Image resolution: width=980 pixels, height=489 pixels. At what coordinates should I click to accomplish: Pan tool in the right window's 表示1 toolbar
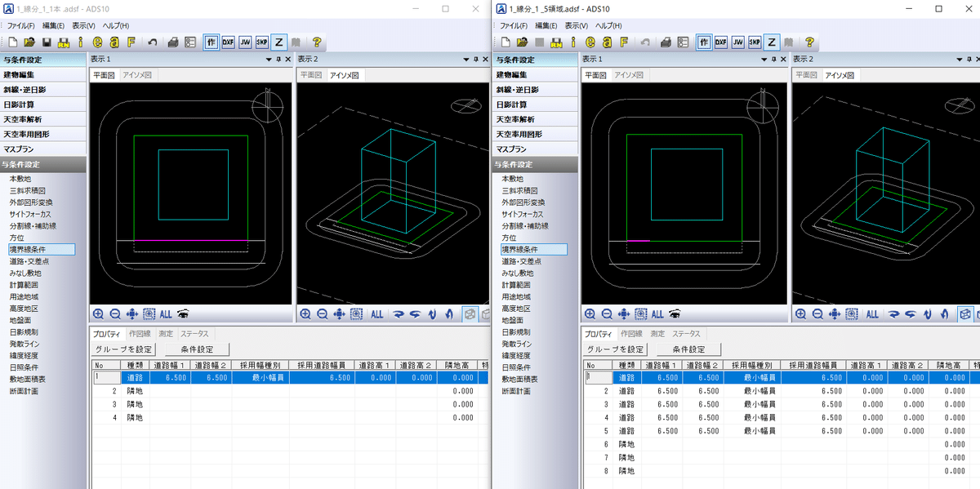pos(625,313)
